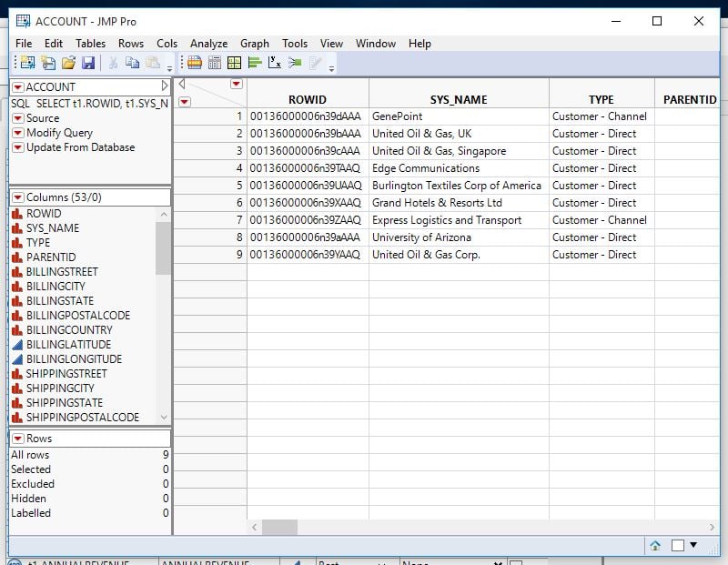Open the Tables menu
728x565 pixels.
(90, 44)
